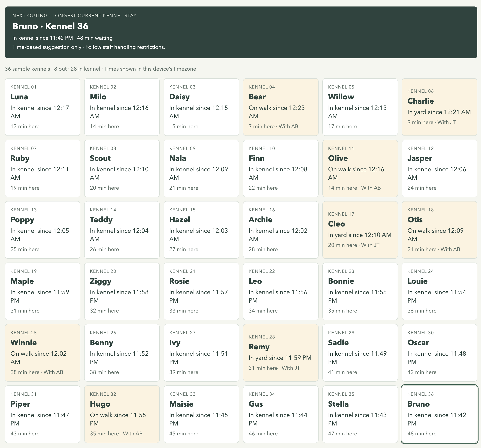The width and height of the screenshot is (481, 448).
Task: Select Hugo's on-walk Kennel 32 card
Action: (x=122, y=414)
